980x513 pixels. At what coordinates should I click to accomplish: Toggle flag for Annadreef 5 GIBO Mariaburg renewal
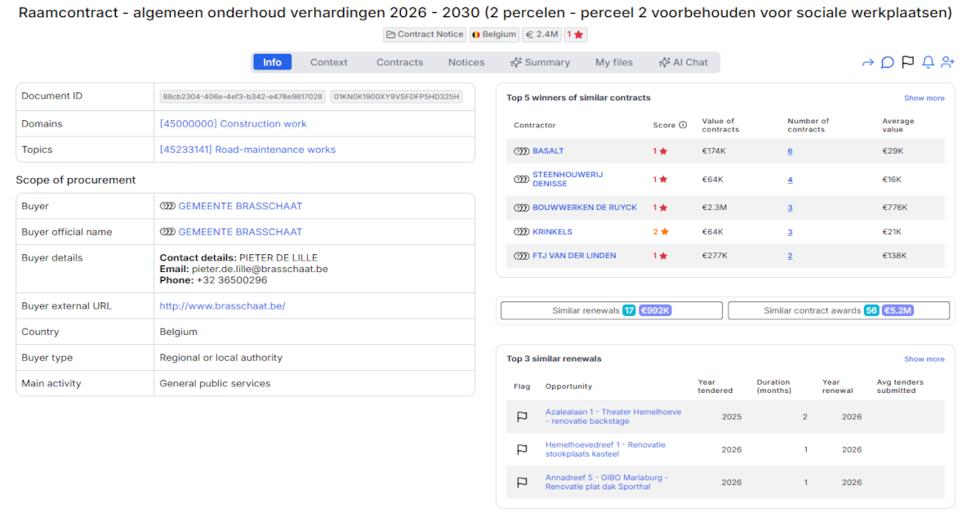coord(522,482)
